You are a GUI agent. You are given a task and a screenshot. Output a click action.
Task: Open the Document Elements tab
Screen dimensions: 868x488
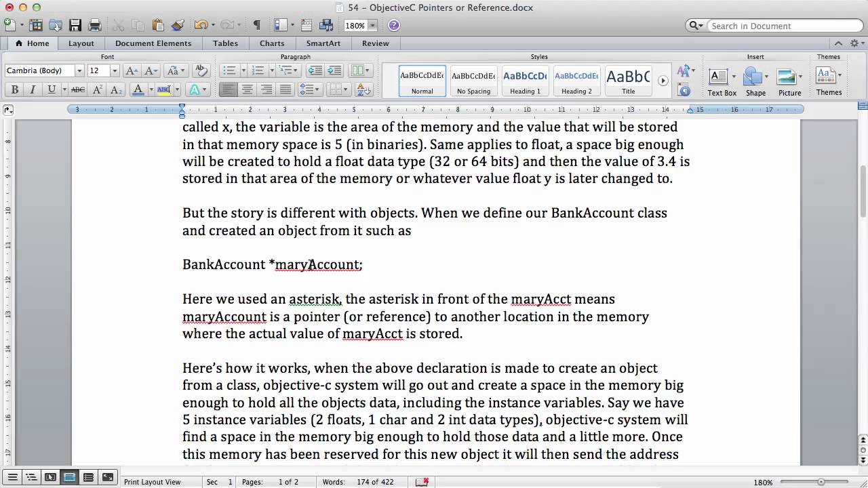[153, 43]
